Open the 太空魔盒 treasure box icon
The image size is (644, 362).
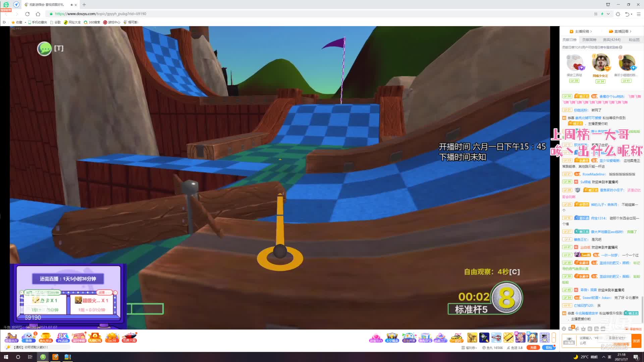pyautogui.click(x=392, y=337)
